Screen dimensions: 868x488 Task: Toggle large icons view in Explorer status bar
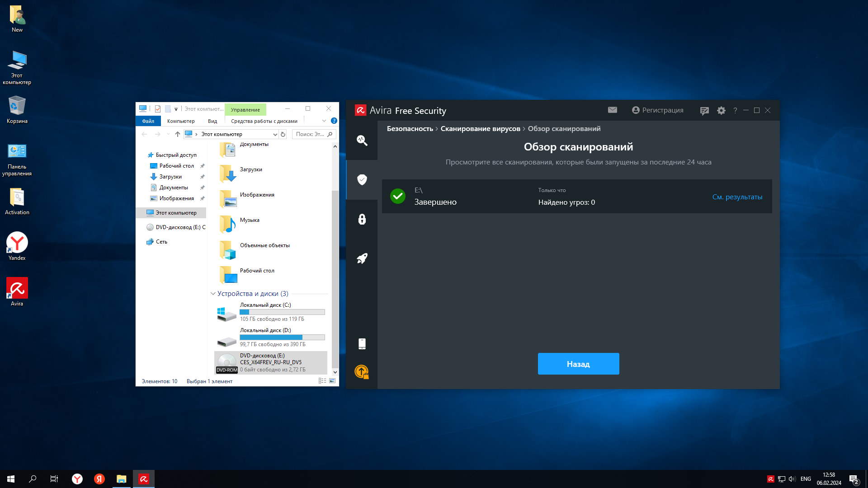click(x=332, y=381)
